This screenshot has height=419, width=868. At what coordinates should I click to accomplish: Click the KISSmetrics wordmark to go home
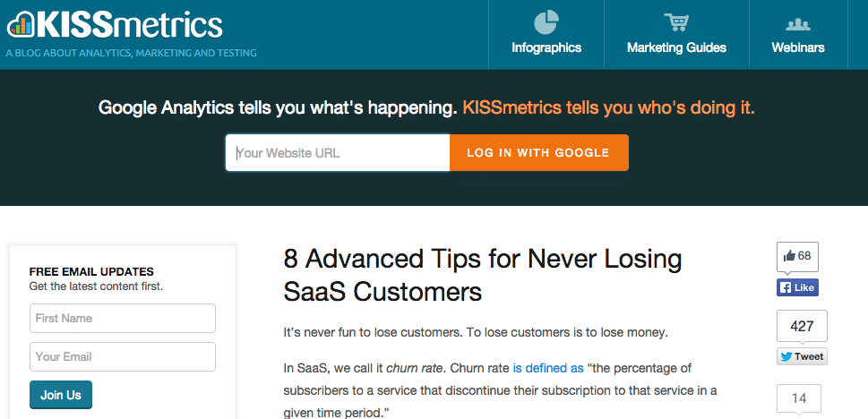point(130,25)
